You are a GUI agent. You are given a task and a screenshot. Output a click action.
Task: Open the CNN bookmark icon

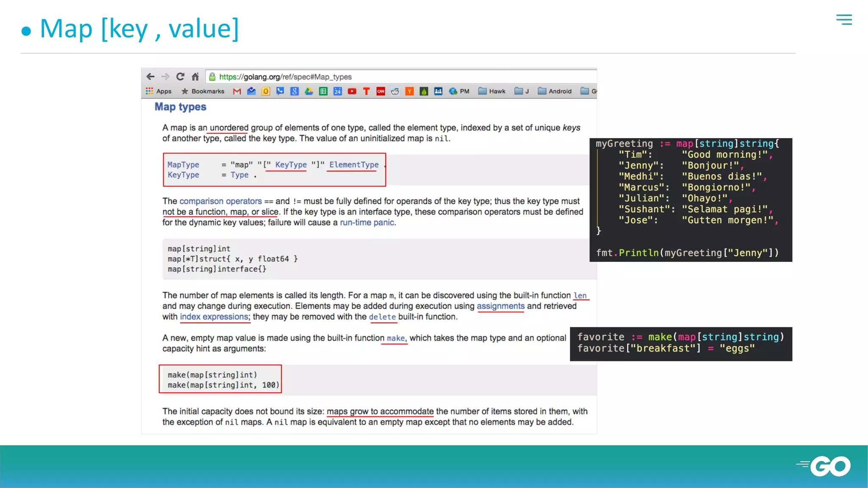pyautogui.click(x=381, y=91)
